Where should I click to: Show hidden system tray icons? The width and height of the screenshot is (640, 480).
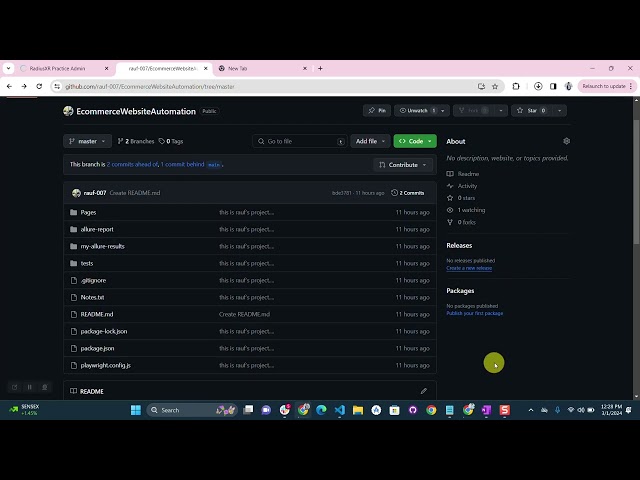(x=531, y=410)
